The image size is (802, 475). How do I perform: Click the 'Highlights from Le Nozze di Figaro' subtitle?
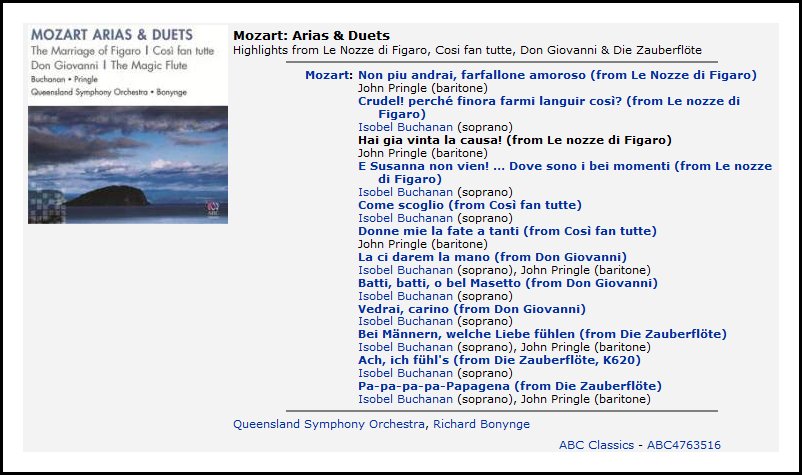pyautogui.click(x=467, y=50)
